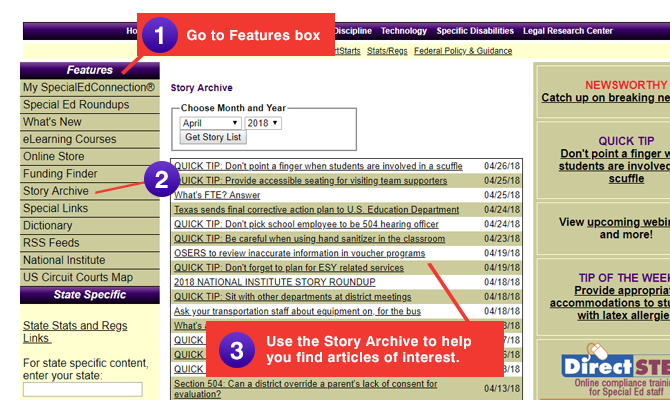Click the 04/13/18 date cell

pos(502,389)
